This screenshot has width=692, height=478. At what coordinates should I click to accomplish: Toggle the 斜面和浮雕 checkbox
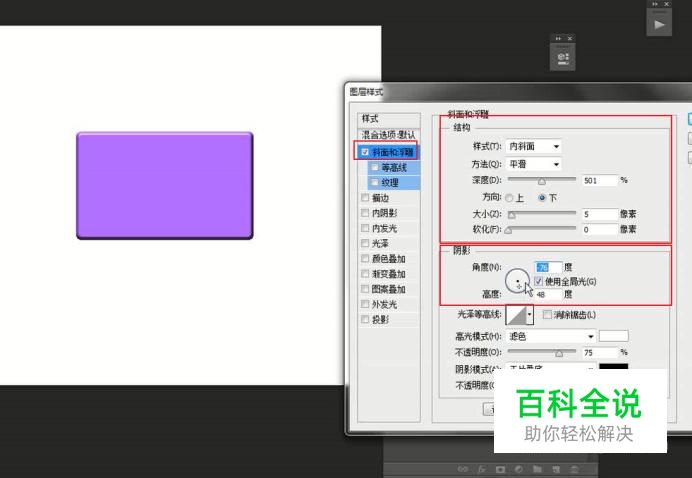365,152
